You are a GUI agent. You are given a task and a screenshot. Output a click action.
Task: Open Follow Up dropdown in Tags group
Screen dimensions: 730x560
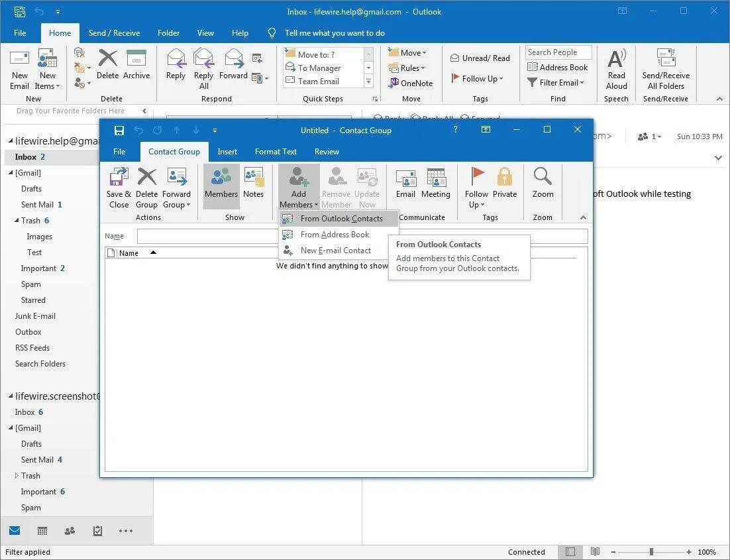pyautogui.click(x=477, y=79)
